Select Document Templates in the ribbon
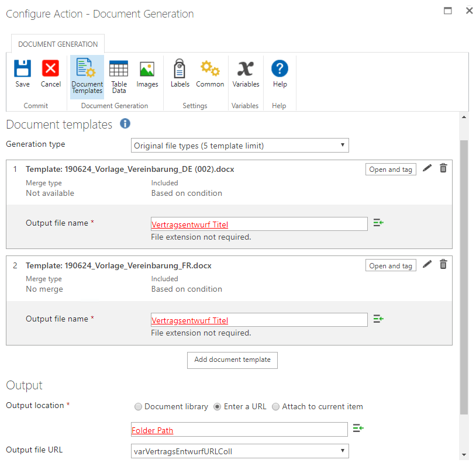Viewport: 476px width, 463px height. click(x=87, y=77)
